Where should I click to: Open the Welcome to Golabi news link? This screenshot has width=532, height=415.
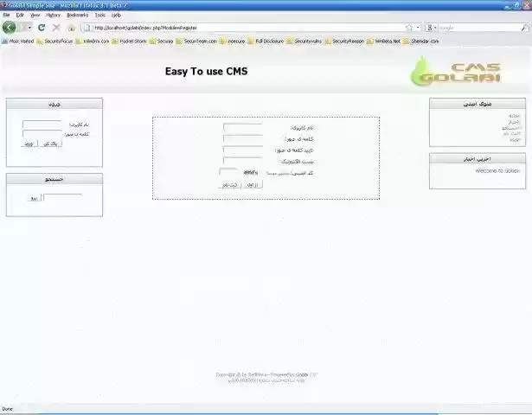(x=497, y=170)
